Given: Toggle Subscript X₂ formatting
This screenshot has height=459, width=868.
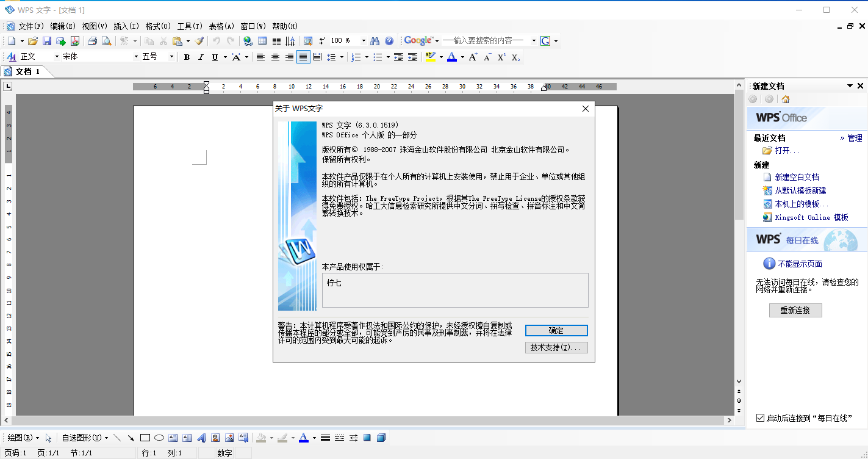Looking at the screenshot, I should (x=515, y=57).
